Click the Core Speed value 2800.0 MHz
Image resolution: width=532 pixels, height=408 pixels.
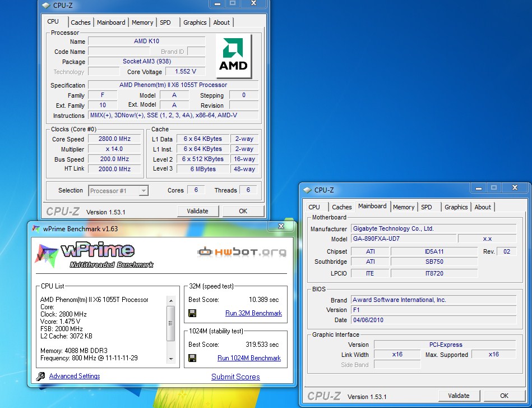click(x=114, y=139)
